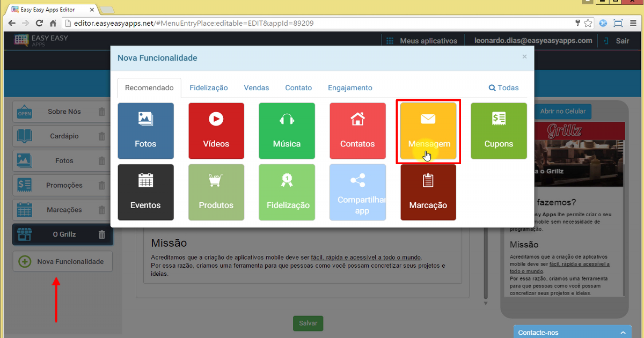Search all features via Todas
644x338 pixels.
pos(503,87)
